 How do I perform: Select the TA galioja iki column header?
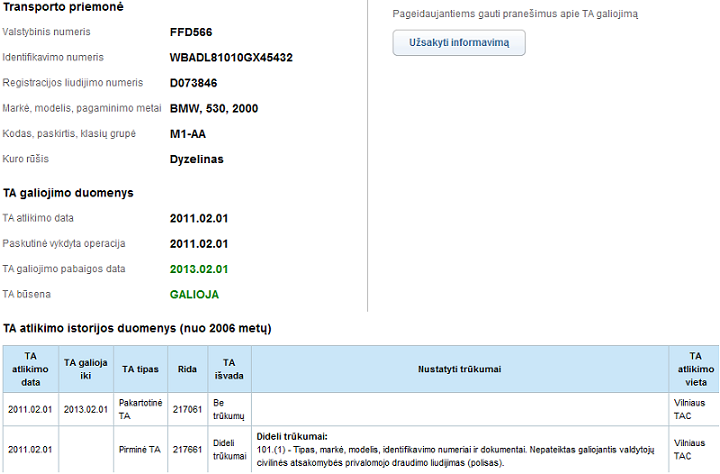click(x=85, y=369)
